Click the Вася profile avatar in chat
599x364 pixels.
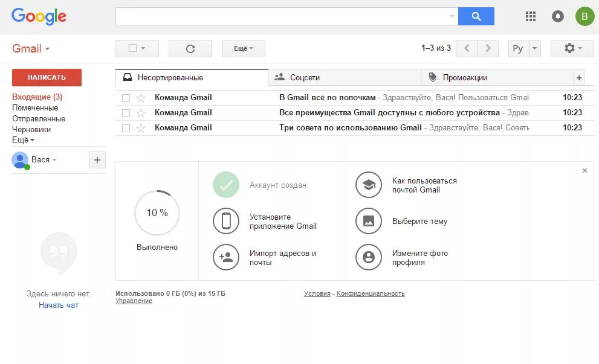20,160
